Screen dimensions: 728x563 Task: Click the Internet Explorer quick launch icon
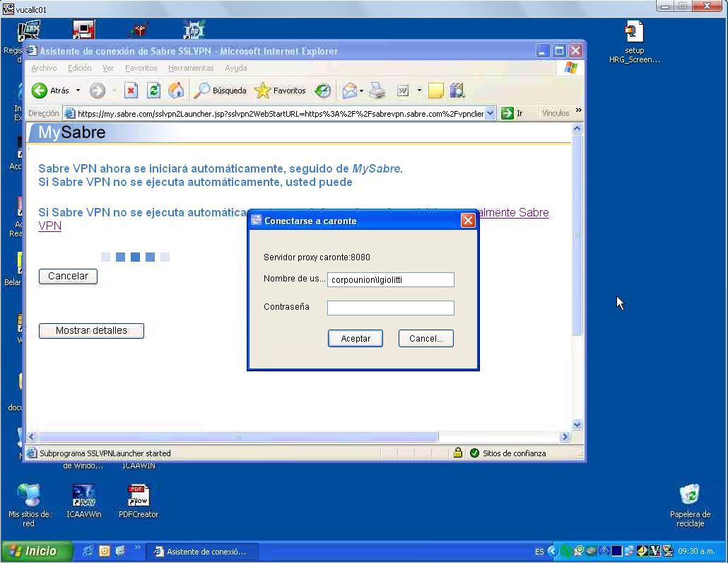(x=87, y=552)
